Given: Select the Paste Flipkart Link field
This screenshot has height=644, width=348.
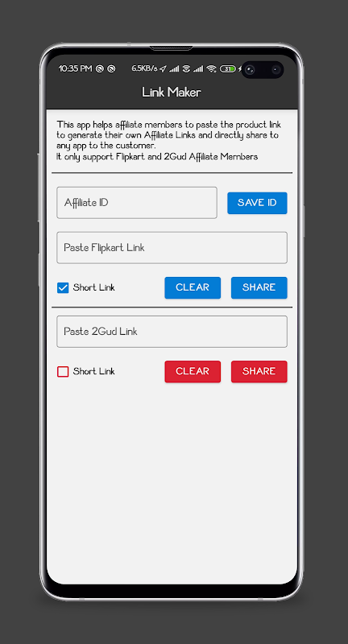Looking at the screenshot, I should point(172,248).
